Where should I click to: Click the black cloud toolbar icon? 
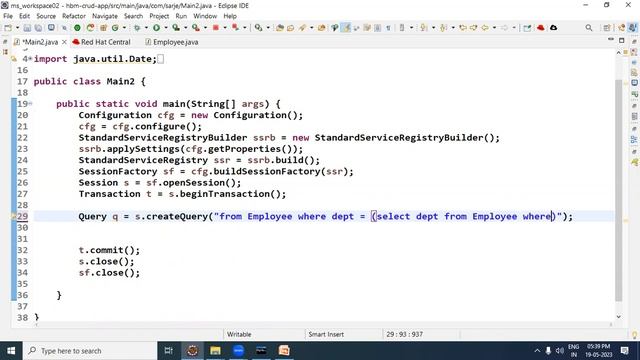pos(553,28)
